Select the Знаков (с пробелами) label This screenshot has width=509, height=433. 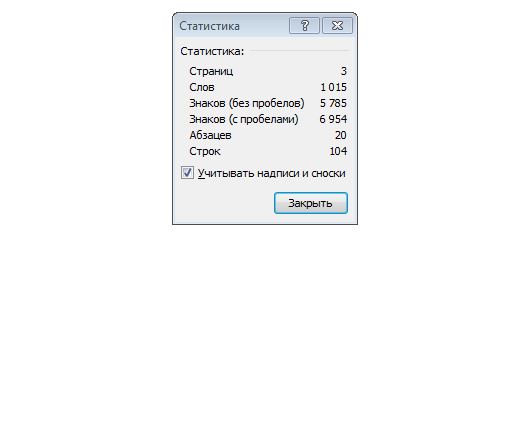pos(244,119)
